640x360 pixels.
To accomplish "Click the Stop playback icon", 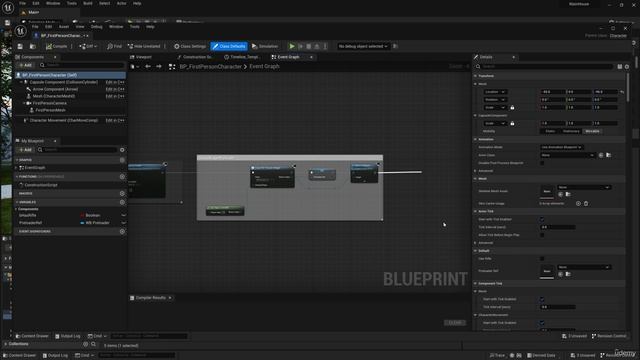I will pos(309,47).
